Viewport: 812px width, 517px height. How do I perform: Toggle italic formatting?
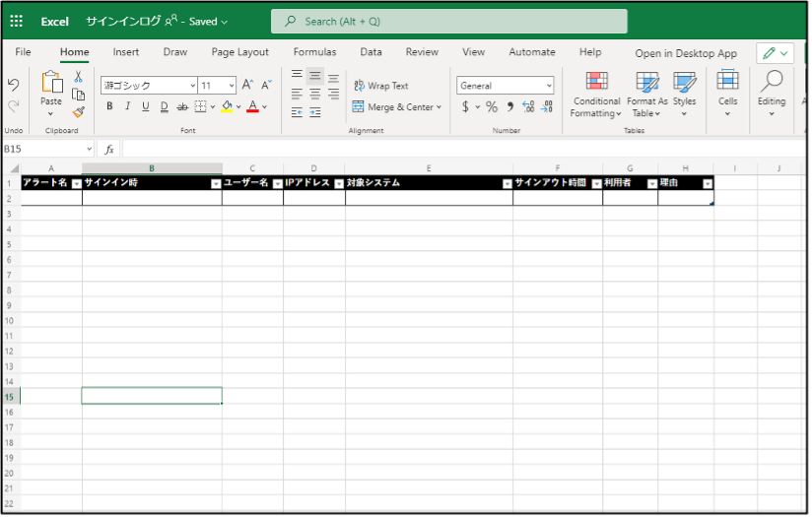pyautogui.click(x=127, y=106)
